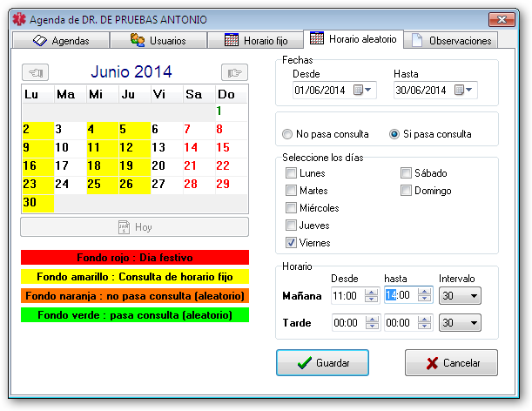The height and width of the screenshot is (411, 532).
Task: Click the green Fondo verde legend bar
Action: (135, 314)
